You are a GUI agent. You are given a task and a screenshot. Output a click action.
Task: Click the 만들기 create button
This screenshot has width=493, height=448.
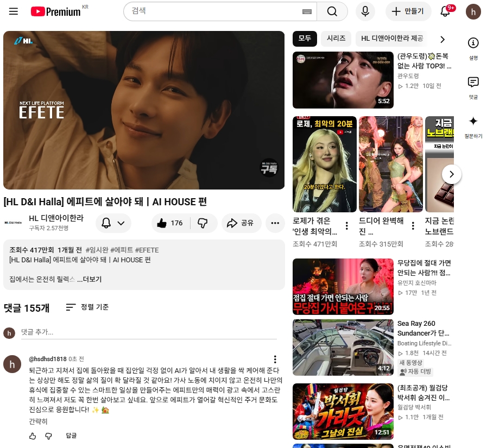pyautogui.click(x=408, y=11)
